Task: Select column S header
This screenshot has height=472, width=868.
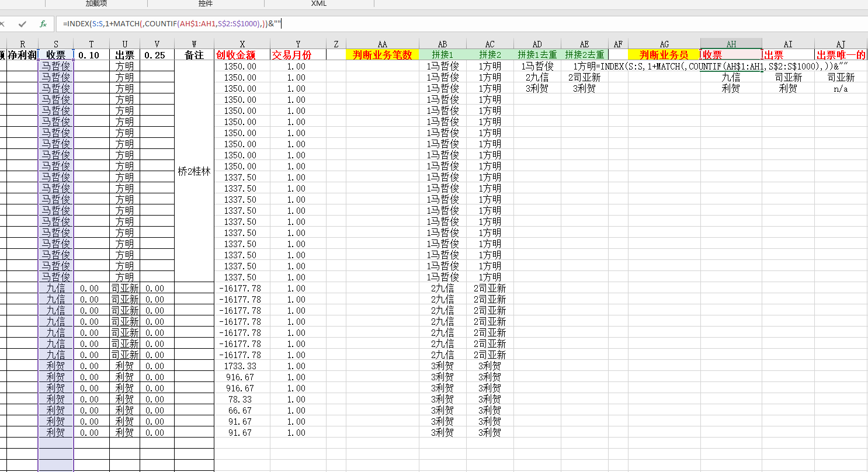Action: [55, 44]
